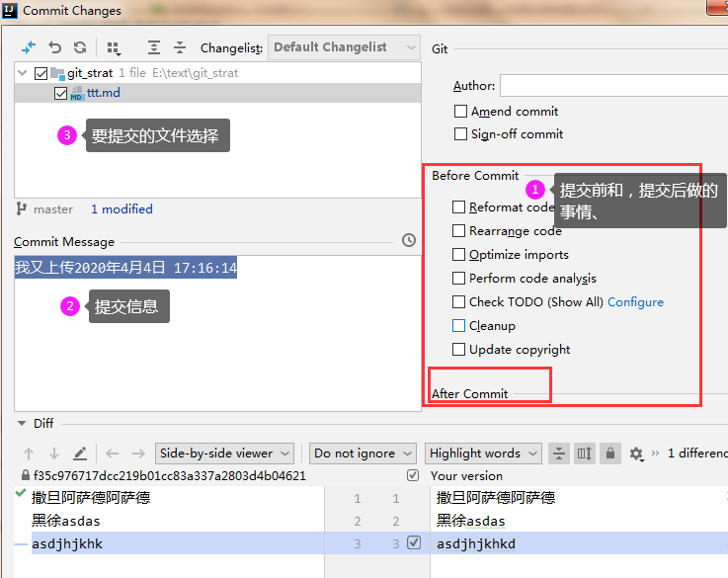This screenshot has height=578, width=728.
Task: Select the git_strat folder tree node
Action: (90, 73)
